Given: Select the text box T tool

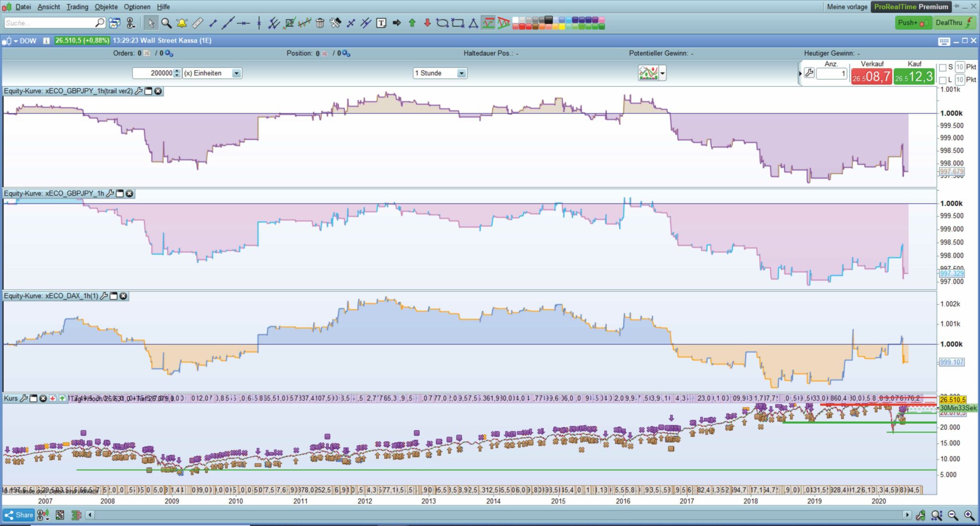Looking at the screenshot, I should (x=381, y=23).
